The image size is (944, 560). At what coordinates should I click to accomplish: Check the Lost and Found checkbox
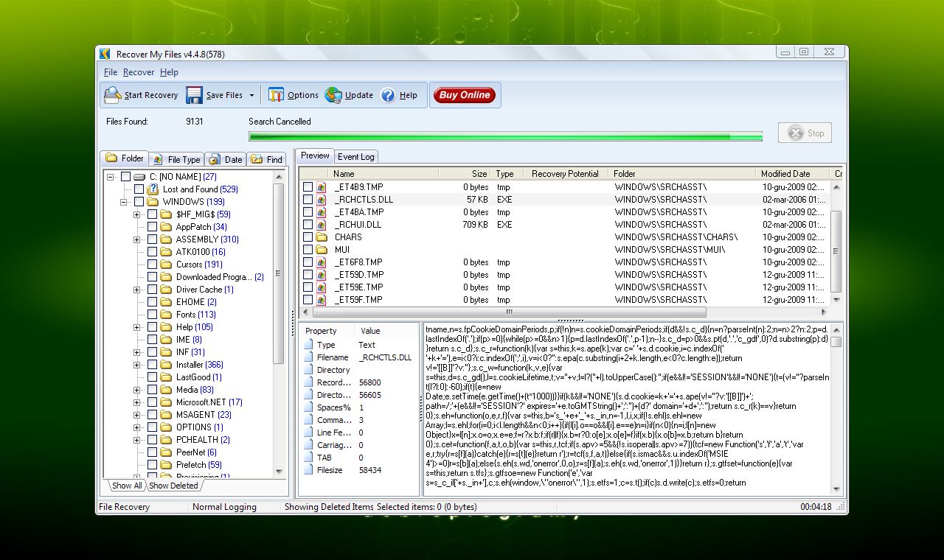pyautogui.click(x=139, y=189)
